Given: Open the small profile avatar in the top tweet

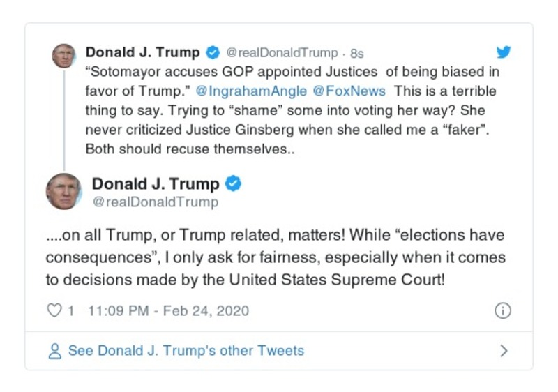Looking at the screenshot, I should click(64, 56).
